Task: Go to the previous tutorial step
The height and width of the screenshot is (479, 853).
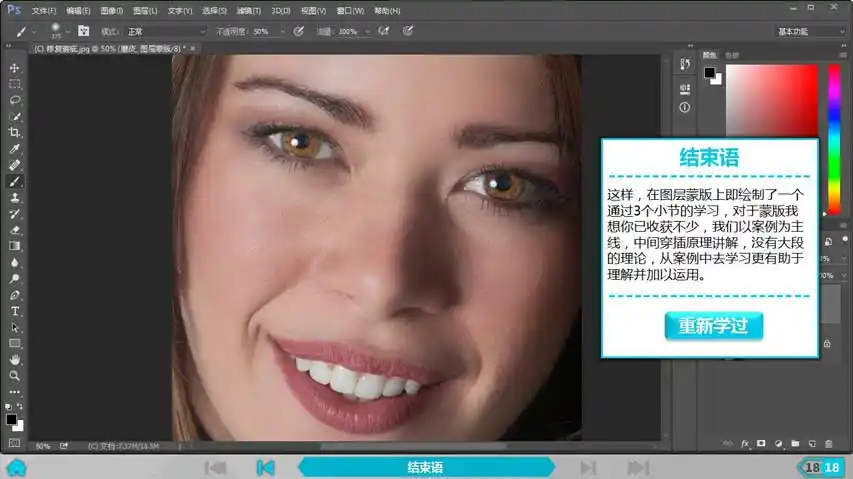Action: 265,467
